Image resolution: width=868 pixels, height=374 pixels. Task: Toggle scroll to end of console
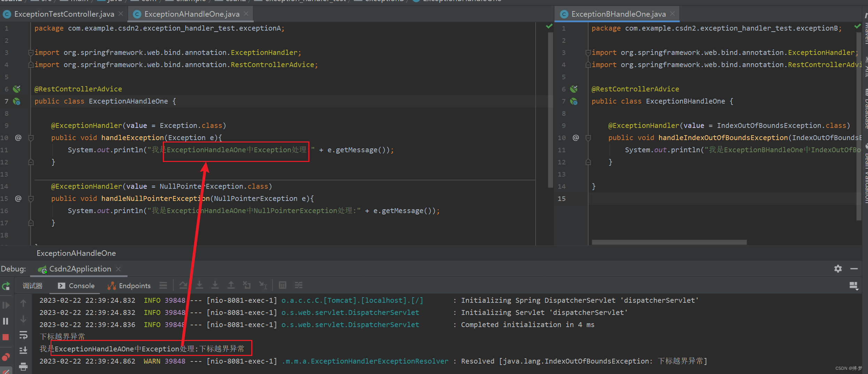[23, 350]
